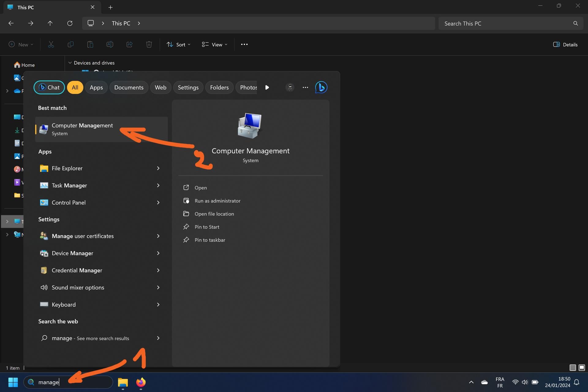Go up one folder level in Explorer
Image resolution: width=588 pixels, height=392 pixels.
(50, 23)
